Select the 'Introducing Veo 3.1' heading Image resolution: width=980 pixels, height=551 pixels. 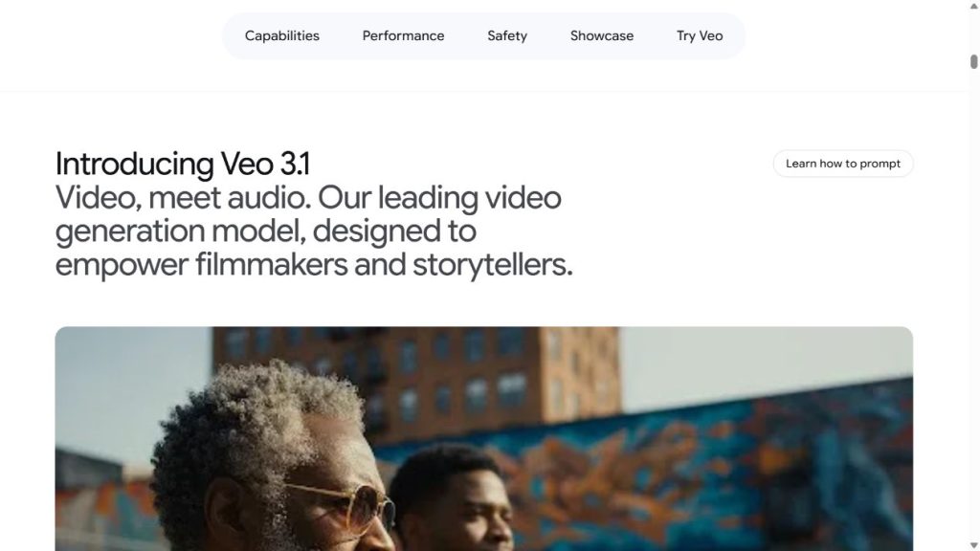[x=183, y=164]
